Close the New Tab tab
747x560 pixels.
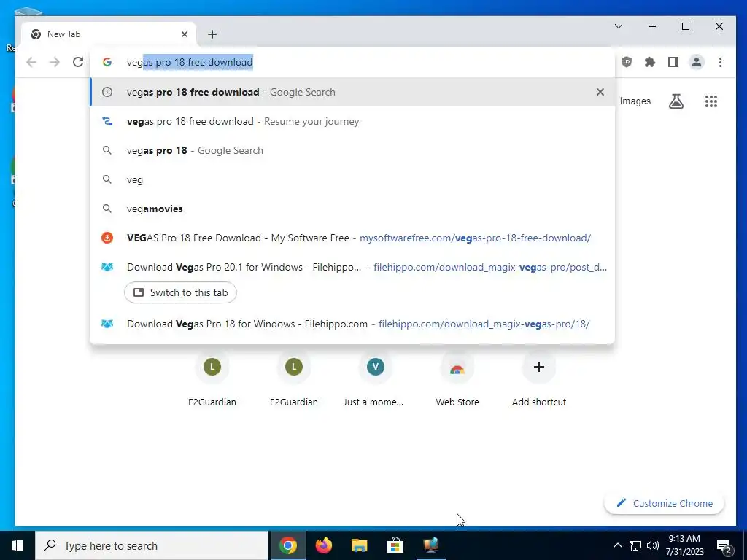pos(185,34)
